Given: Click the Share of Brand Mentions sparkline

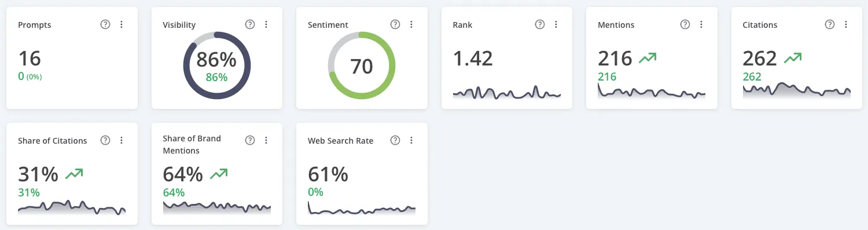Looking at the screenshot, I should pos(217,207).
